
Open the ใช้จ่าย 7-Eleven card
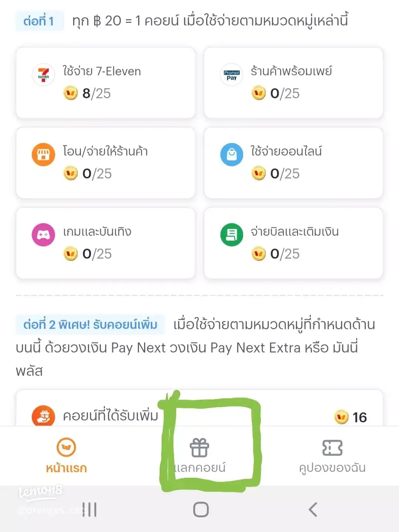point(106,83)
